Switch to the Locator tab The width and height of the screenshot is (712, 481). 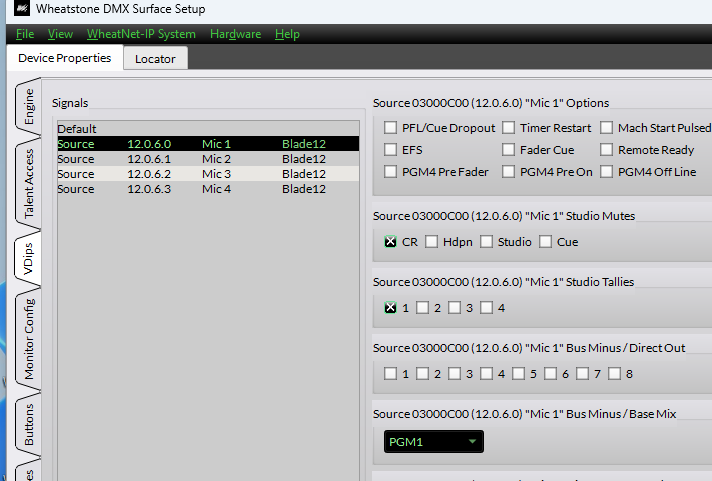[155, 59]
